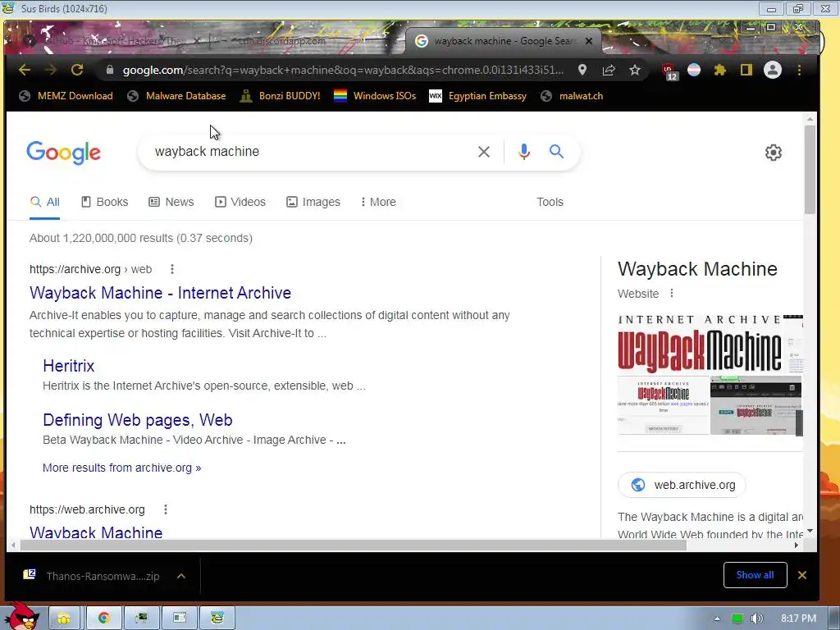Open Chrome from the taskbar
840x630 pixels.
(x=104, y=619)
